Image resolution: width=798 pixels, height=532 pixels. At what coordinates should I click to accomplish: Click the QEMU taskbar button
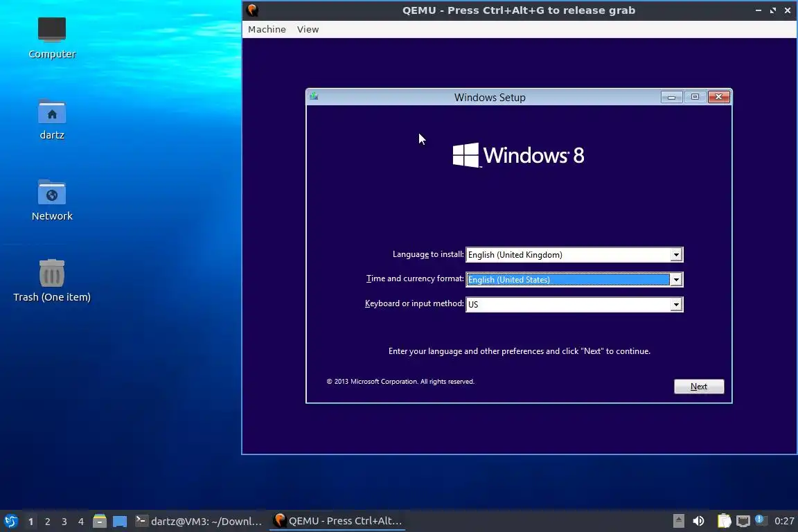(x=338, y=521)
